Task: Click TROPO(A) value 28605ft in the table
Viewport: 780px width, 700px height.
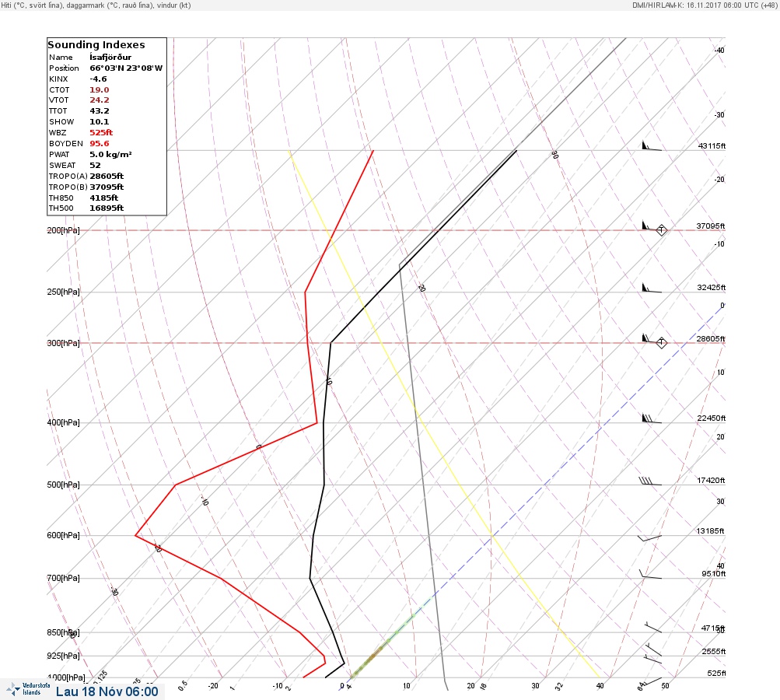Action: click(x=107, y=176)
